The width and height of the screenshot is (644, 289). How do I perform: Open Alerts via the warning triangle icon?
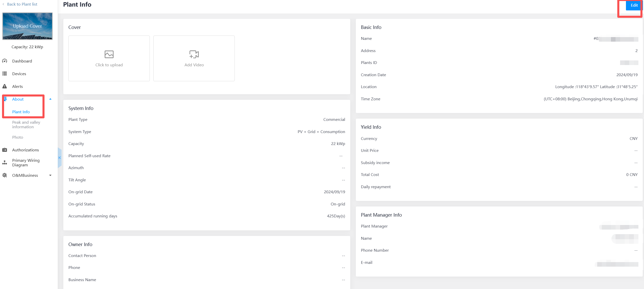pos(5,86)
